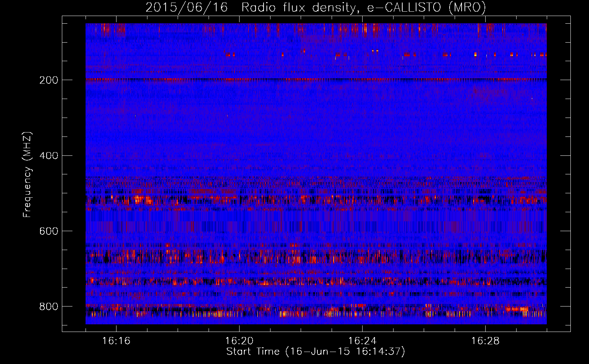Click the "Start Time (16-Jun-15 16:14:37)" x-axis label

pyautogui.click(x=316, y=352)
